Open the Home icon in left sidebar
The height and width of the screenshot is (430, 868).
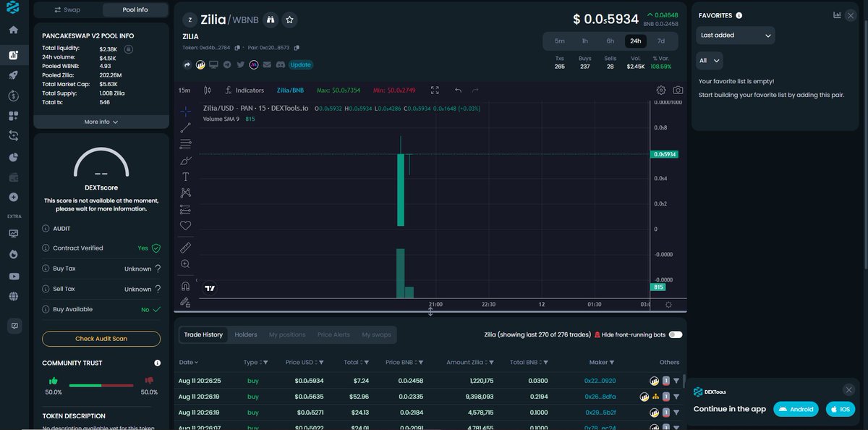[13, 30]
